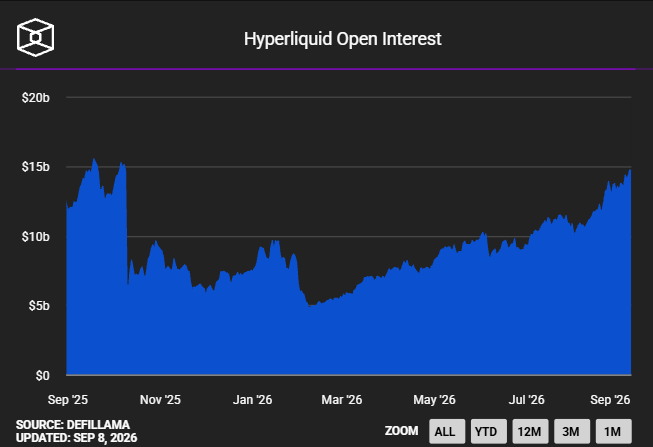Viewport: 653px width, 447px height.
Task: Click the SOURCE: DEFILLAMA text
Action: coord(73,425)
